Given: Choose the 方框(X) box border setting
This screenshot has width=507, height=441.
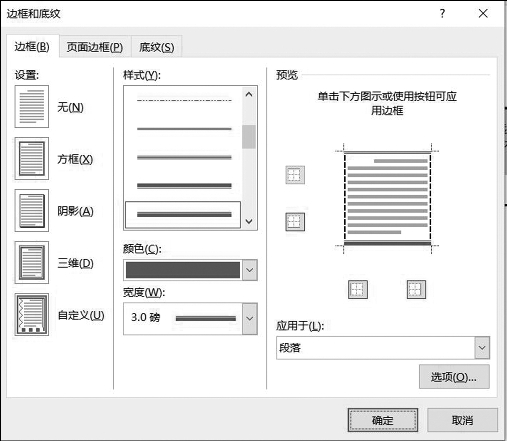Looking at the screenshot, I should [32, 159].
